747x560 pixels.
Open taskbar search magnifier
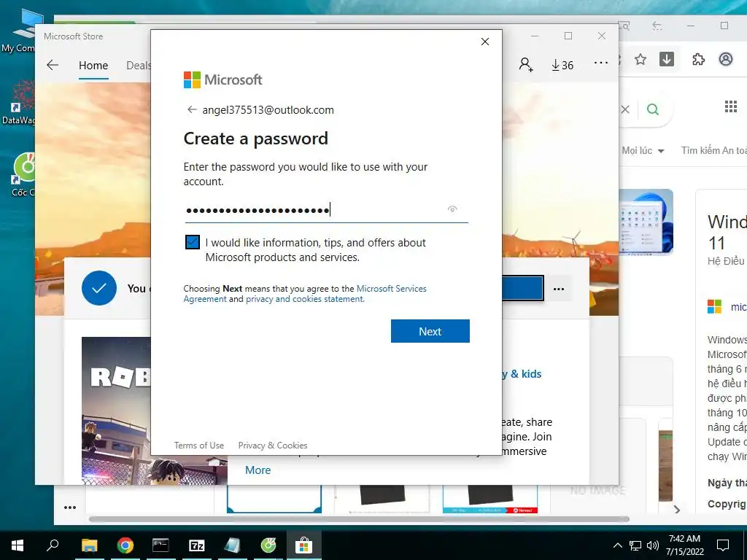(53, 545)
